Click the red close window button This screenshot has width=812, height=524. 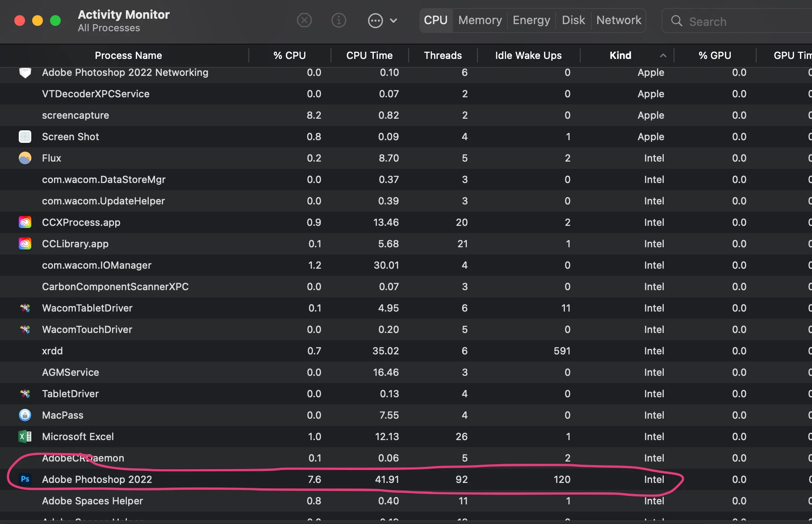(20, 21)
